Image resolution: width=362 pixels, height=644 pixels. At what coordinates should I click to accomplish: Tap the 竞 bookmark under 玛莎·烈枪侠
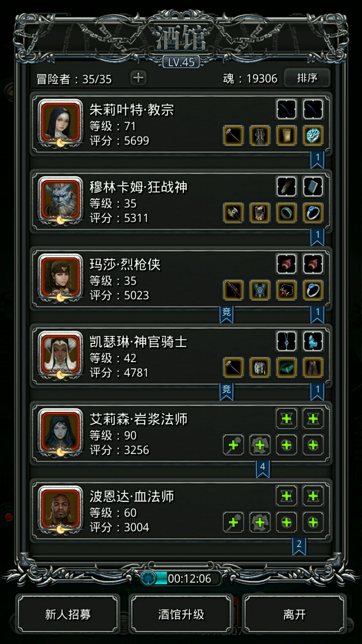tap(227, 314)
